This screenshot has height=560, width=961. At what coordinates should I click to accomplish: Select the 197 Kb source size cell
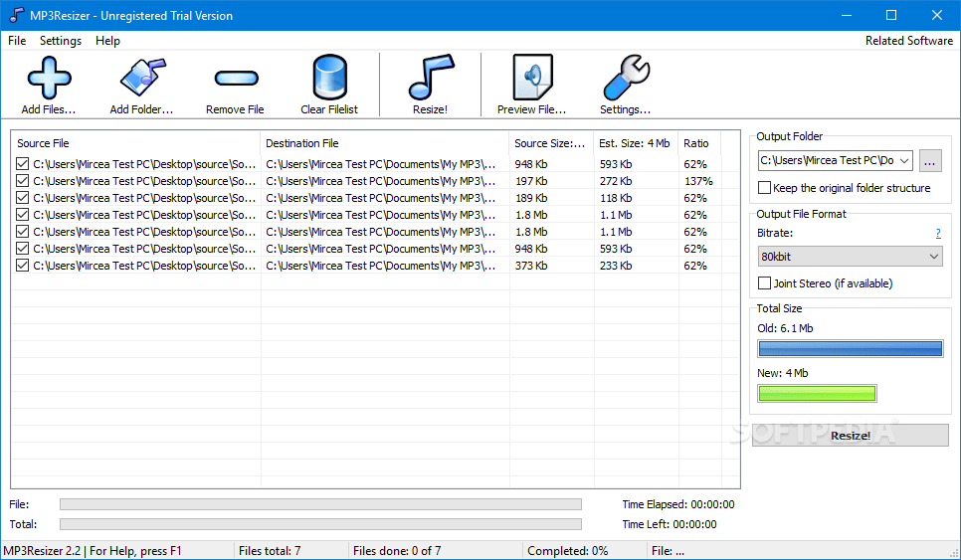531,181
